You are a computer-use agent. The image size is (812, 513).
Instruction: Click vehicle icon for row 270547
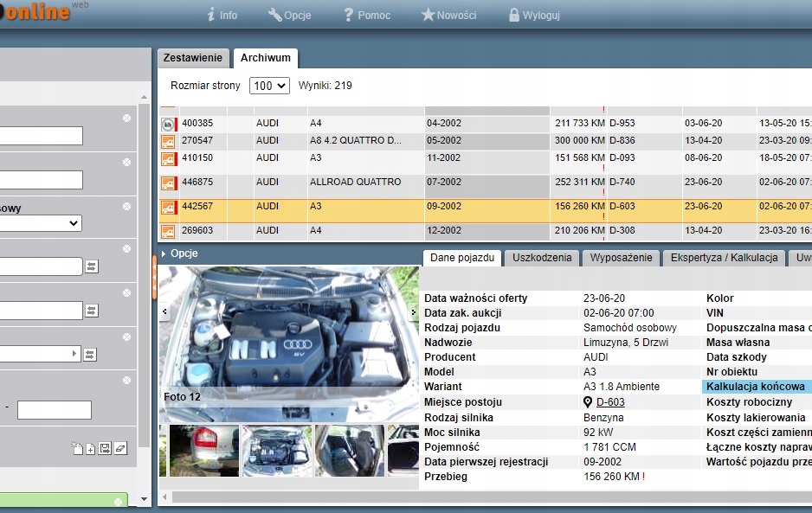[168, 141]
